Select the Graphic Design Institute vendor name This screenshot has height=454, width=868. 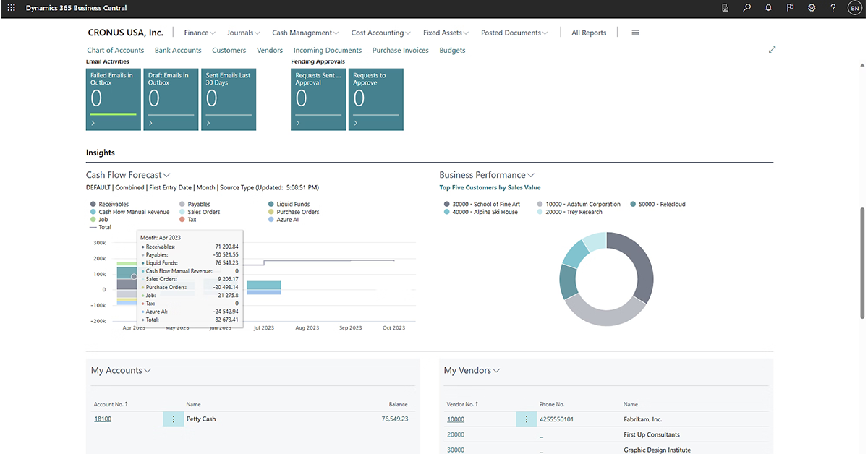[x=657, y=450]
